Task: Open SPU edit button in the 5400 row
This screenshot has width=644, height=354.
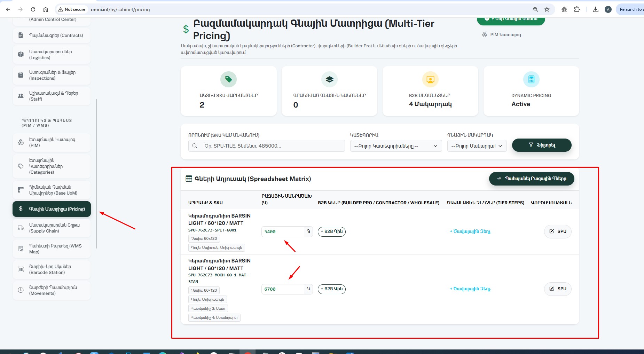Action: 558,231
